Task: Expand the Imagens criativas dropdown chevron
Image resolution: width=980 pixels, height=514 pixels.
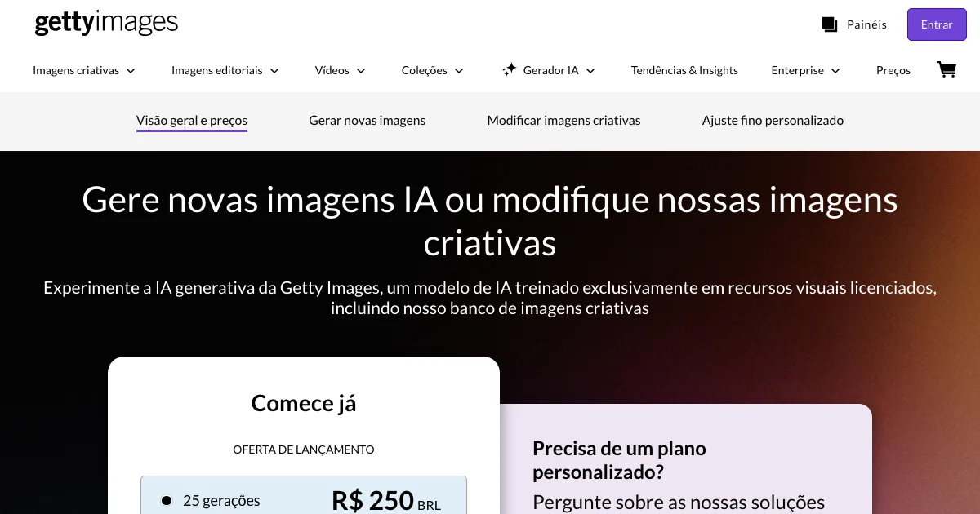Action: coord(131,71)
